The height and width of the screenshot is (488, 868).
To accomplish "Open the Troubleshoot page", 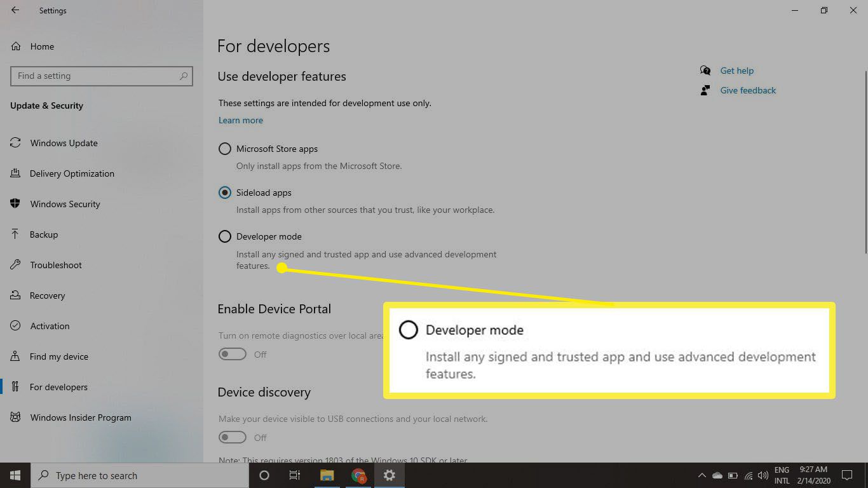I will click(x=56, y=265).
